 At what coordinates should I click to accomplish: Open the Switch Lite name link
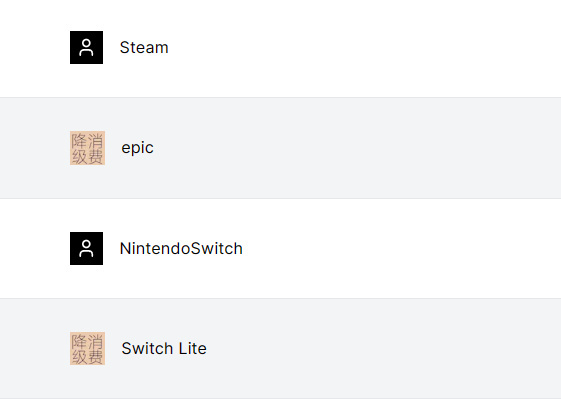click(x=164, y=349)
